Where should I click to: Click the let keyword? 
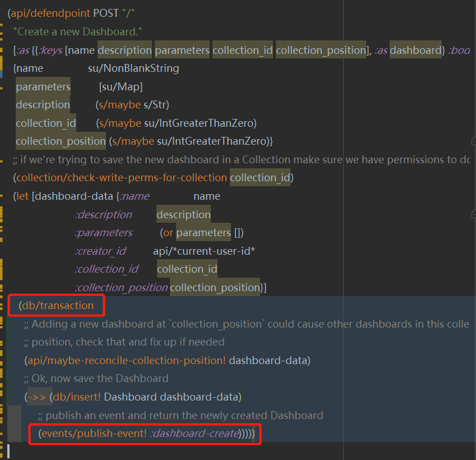coord(22,196)
